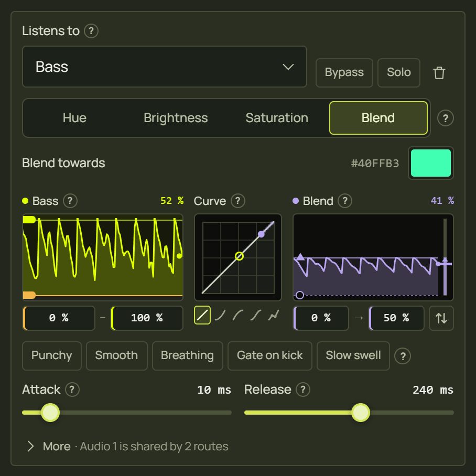The height and width of the screenshot is (476, 476).
Task: Switch to the Hue tab
Action: (74, 118)
